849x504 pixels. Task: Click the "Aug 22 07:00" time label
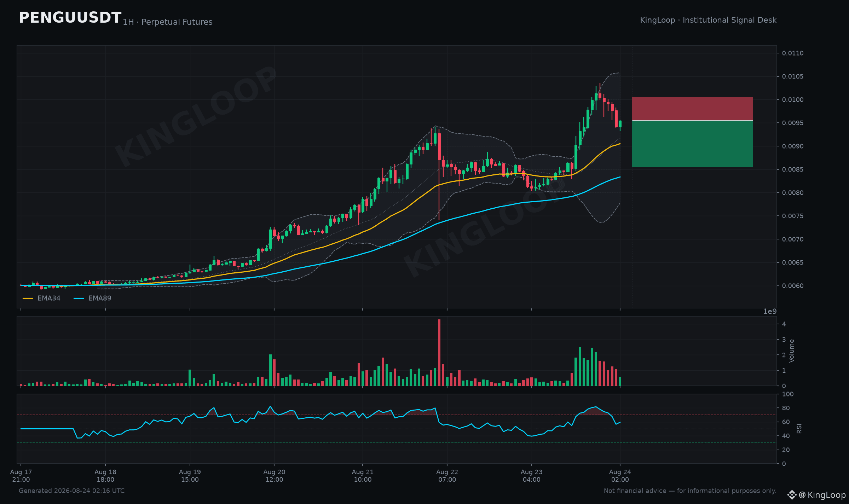tap(447, 476)
